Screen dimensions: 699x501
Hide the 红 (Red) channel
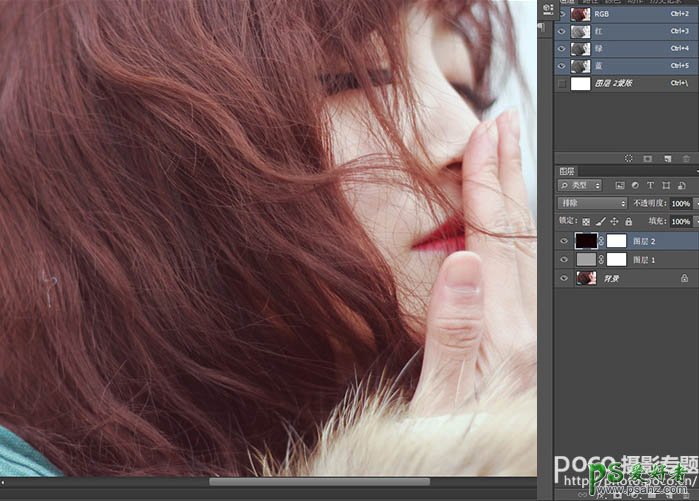point(562,32)
